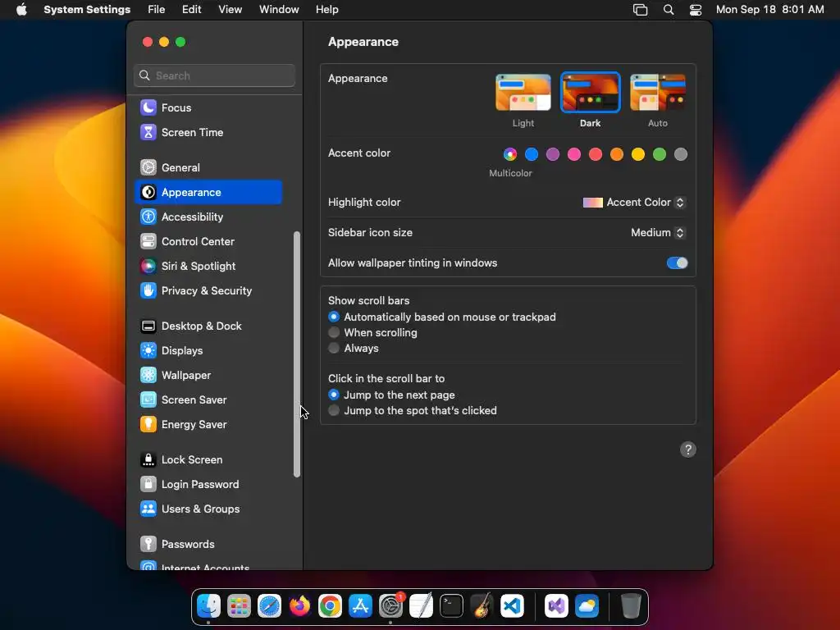This screenshot has height=630, width=840.
Task: Choose purple accent color
Action: click(553, 154)
